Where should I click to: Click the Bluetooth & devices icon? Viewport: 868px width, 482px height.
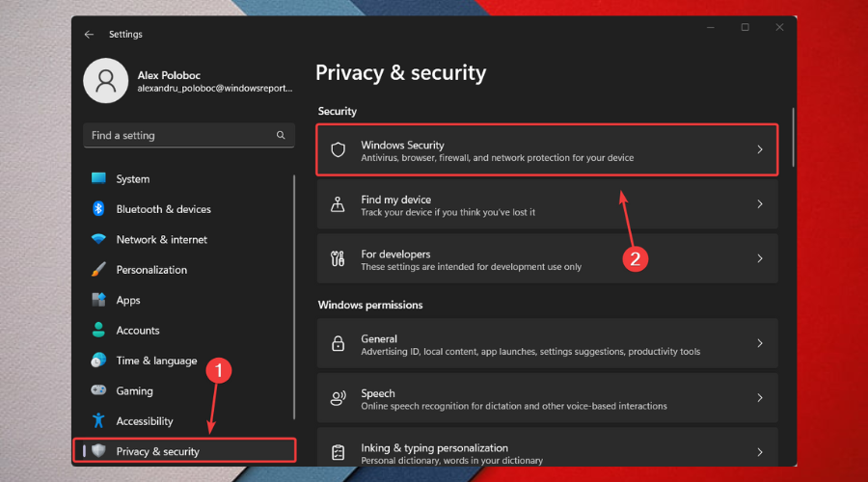click(x=98, y=209)
